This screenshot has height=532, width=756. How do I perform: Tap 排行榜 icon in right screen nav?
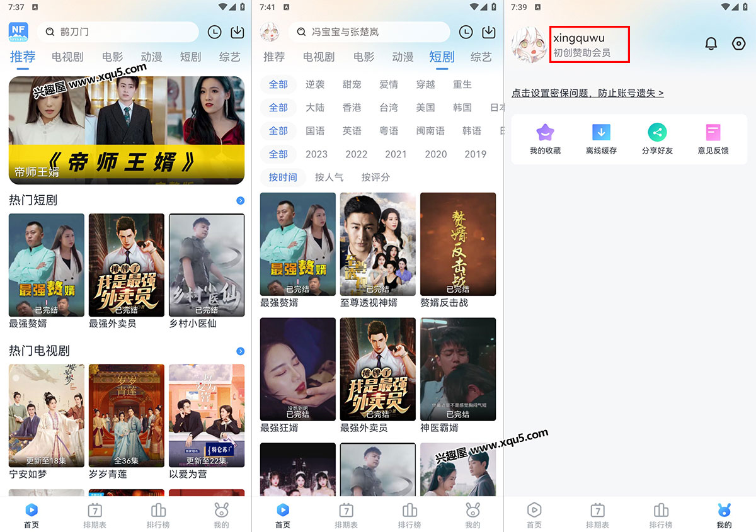(661, 509)
